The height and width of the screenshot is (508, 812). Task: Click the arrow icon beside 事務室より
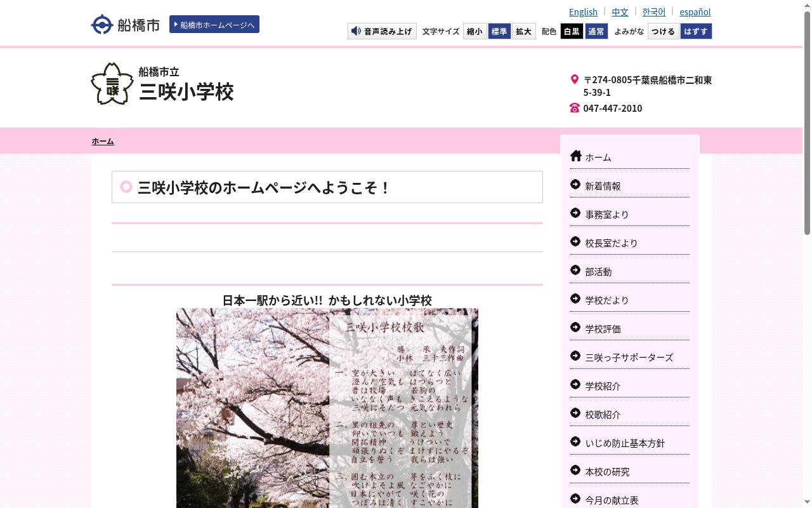tap(575, 213)
